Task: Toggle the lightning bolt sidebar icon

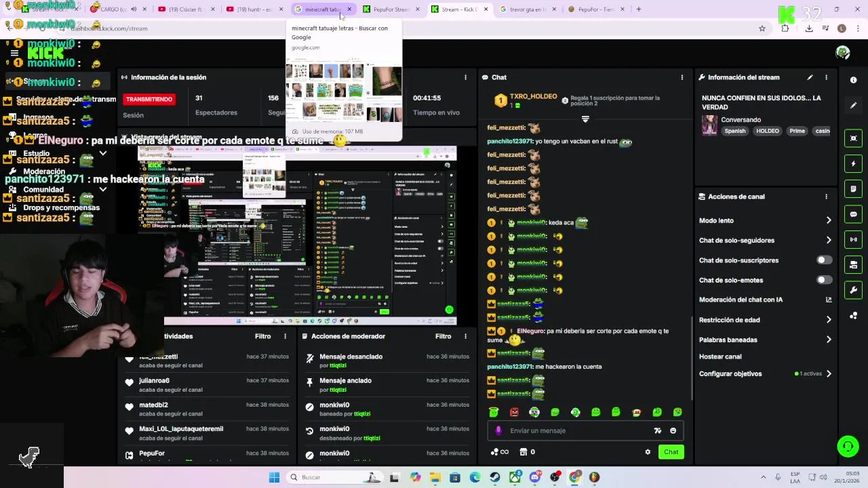Action: 854,163
